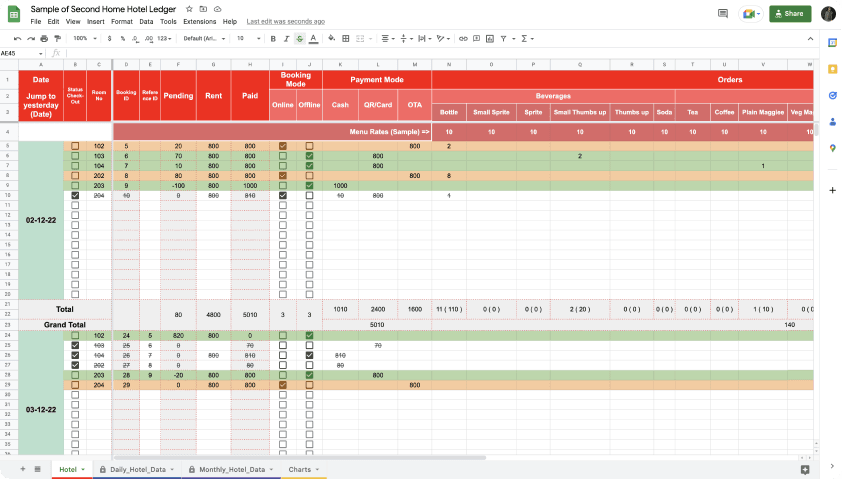Image resolution: width=842 pixels, height=479 pixels.
Task: Toggle Offline checkbox for booking ID 9
Action: [309, 186]
